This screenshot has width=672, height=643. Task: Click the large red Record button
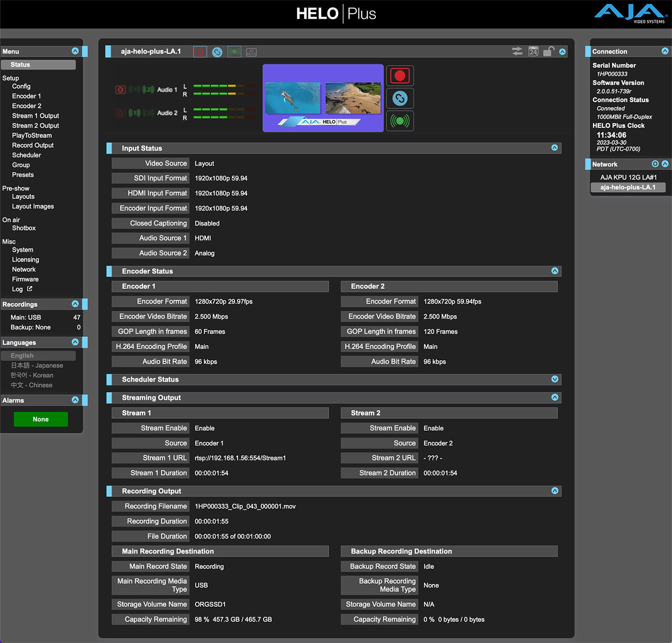[x=399, y=76]
